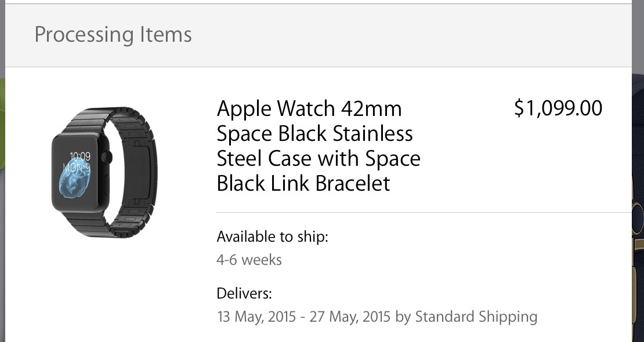Open the "Apple Watch 42mm" title line
This screenshot has height=342, width=644.
[309, 108]
